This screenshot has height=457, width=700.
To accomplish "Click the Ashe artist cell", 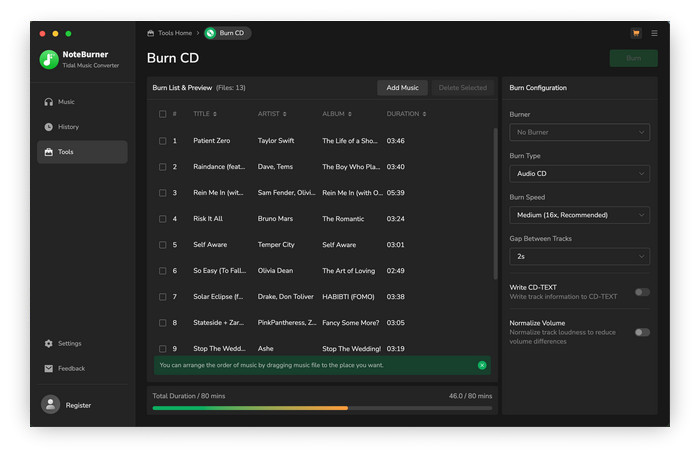I will pos(265,349).
